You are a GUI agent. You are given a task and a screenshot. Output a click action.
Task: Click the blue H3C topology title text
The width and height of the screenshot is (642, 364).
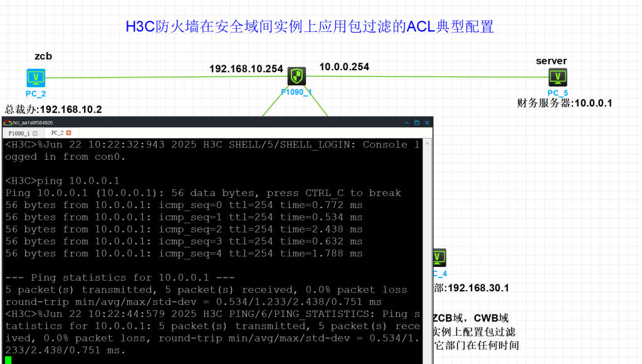[x=310, y=26]
